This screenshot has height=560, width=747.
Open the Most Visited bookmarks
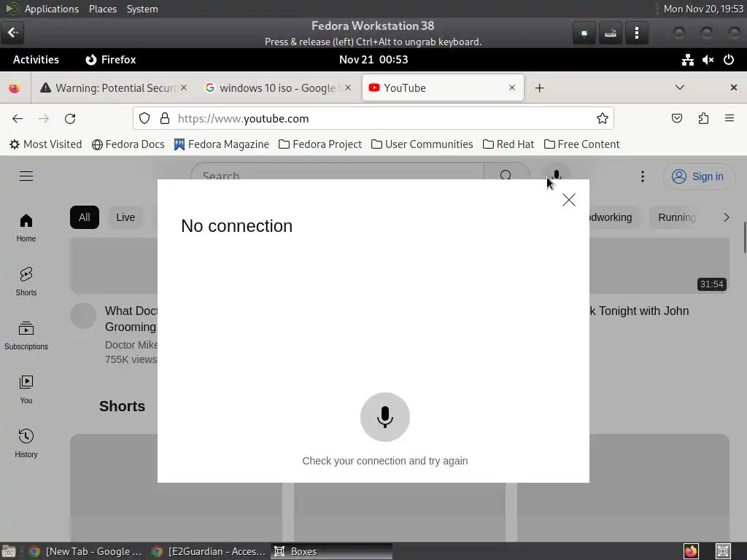(x=46, y=144)
